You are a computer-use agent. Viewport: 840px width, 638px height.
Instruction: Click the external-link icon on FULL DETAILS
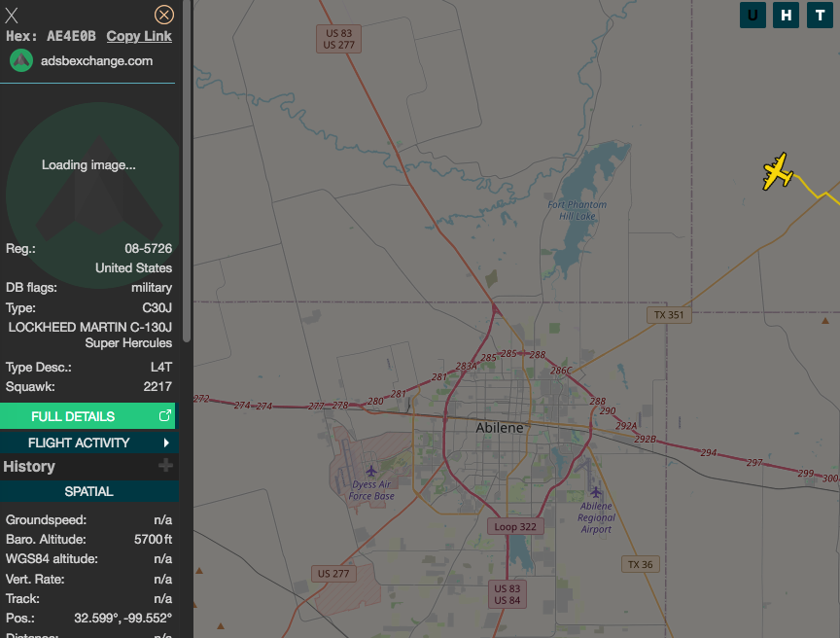pyautogui.click(x=165, y=415)
